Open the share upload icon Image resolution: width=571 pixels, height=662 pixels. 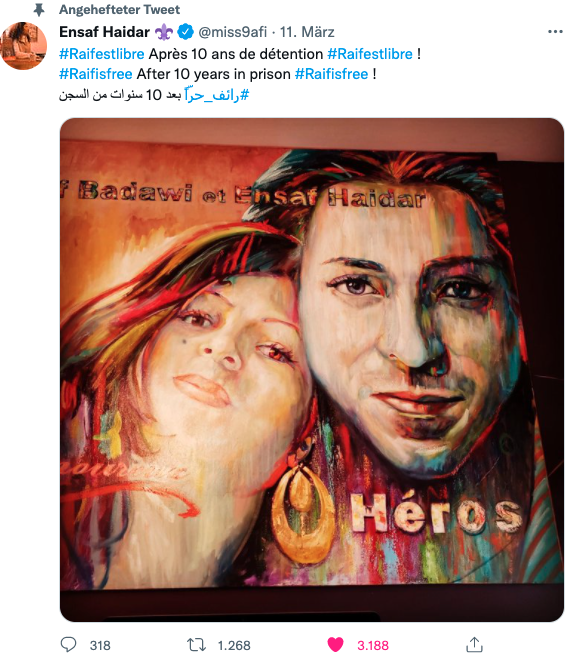[474, 644]
